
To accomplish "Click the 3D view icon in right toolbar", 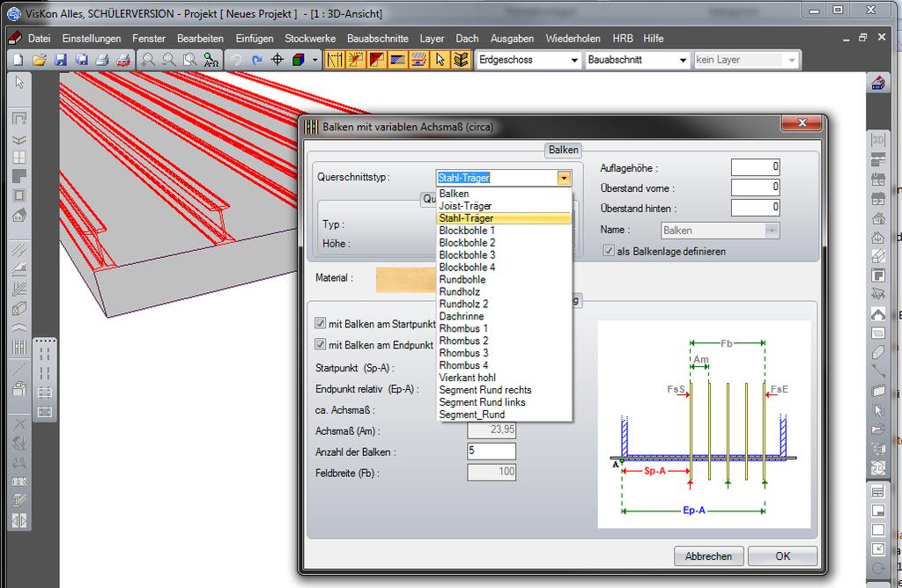I will [878, 140].
